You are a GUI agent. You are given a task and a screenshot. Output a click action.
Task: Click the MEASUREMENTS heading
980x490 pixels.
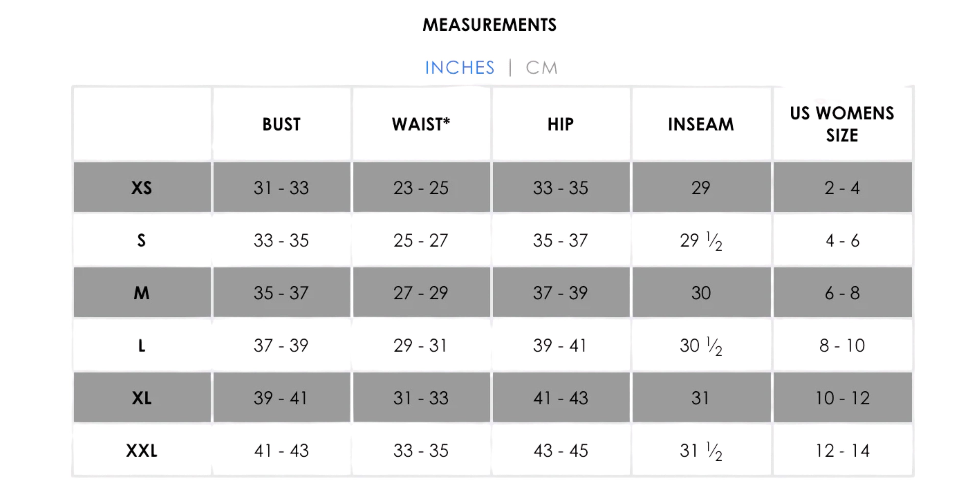(x=490, y=25)
